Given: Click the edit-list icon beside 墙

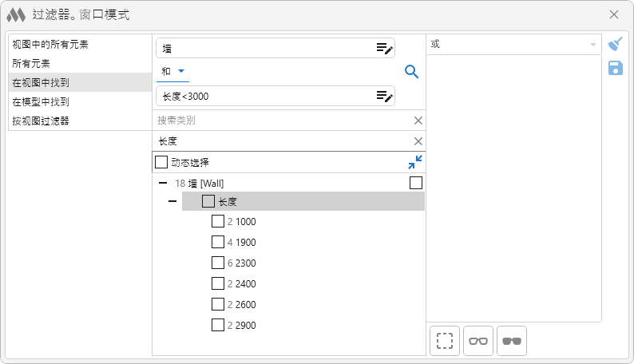Looking at the screenshot, I should pos(385,48).
